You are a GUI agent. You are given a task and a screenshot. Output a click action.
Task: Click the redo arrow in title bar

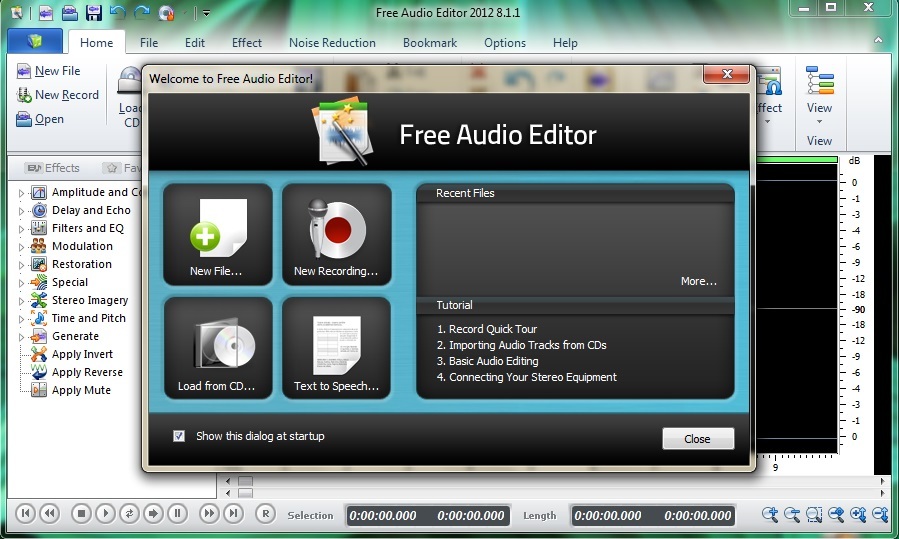coord(142,12)
